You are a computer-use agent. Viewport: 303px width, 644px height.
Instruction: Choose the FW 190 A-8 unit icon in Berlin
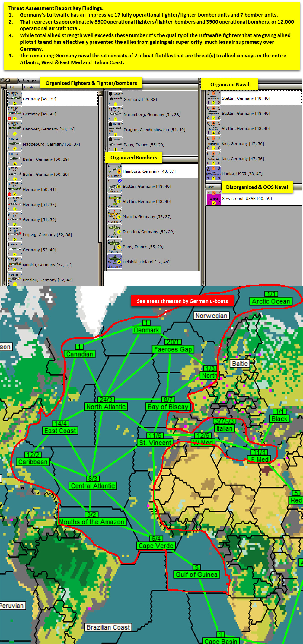pos(14,174)
